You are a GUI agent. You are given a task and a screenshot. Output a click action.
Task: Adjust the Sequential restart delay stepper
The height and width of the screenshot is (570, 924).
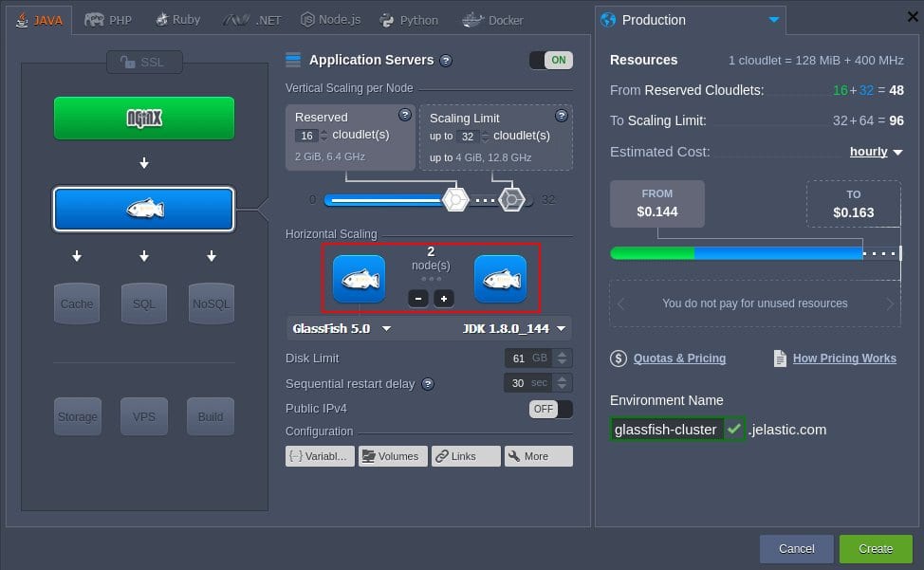[563, 383]
